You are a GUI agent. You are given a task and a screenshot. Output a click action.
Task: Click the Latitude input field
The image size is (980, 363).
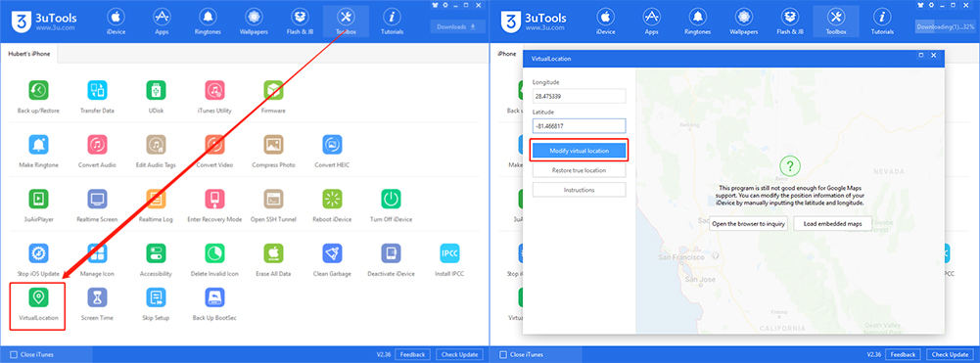[579, 125]
